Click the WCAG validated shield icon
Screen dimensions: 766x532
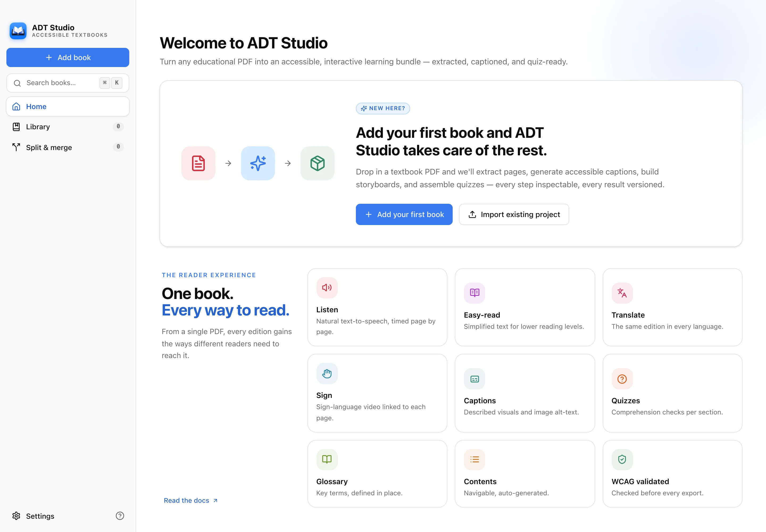[x=622, y=459]
